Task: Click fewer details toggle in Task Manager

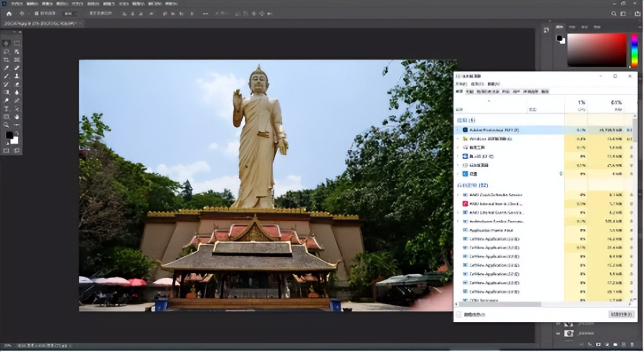Action: click(x=459, y=314)
